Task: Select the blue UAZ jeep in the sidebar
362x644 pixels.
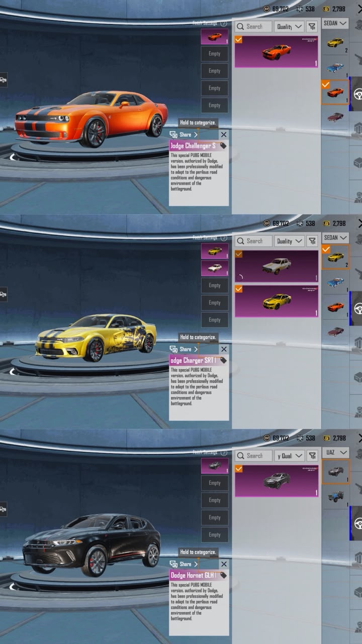Action: [335, 496]
